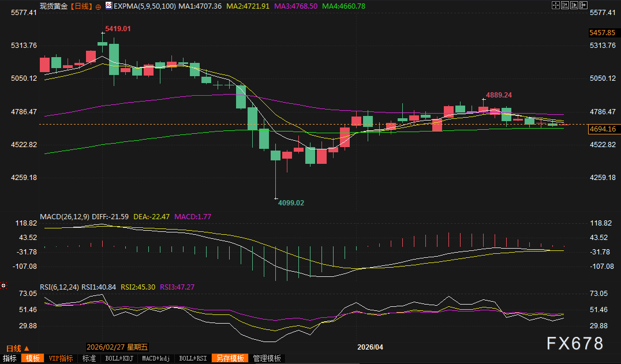Apply the 标准 template
This screenshot has height=364, width=621.
tap(89, 358)
